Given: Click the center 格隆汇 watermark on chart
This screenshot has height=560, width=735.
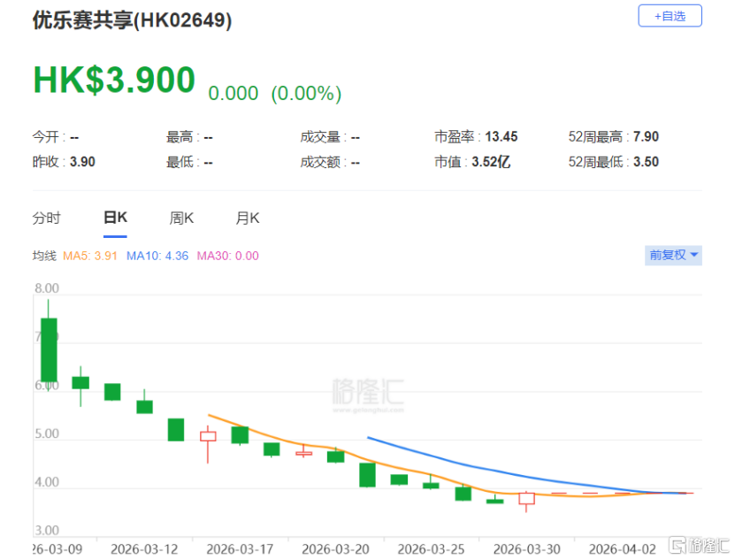Looking at the screenshot, I should [x=368, y=395].
